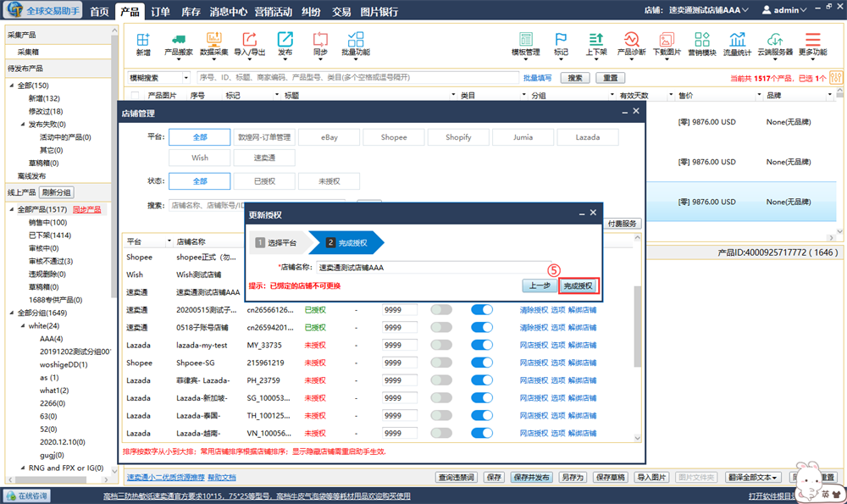Screen dimensions: 847x504
Task: Open the 模糊搜索 search mode dropdown
Action: point(186,78)
